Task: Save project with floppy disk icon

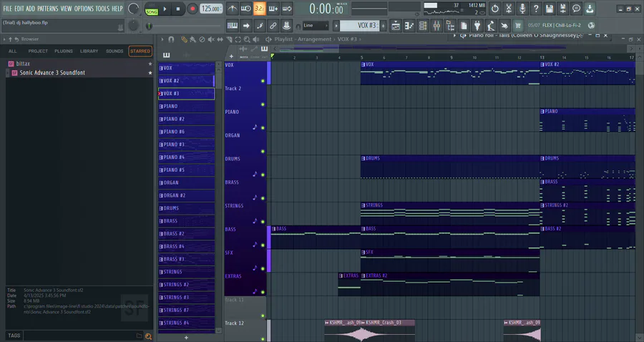Action: (549, 8)
